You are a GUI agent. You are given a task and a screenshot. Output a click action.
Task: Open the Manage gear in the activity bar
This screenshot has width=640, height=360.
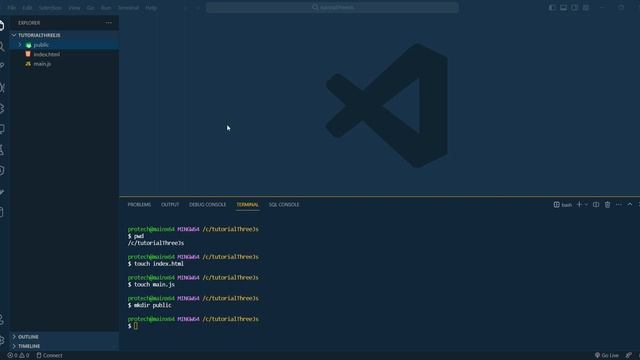tap(2, 340)
